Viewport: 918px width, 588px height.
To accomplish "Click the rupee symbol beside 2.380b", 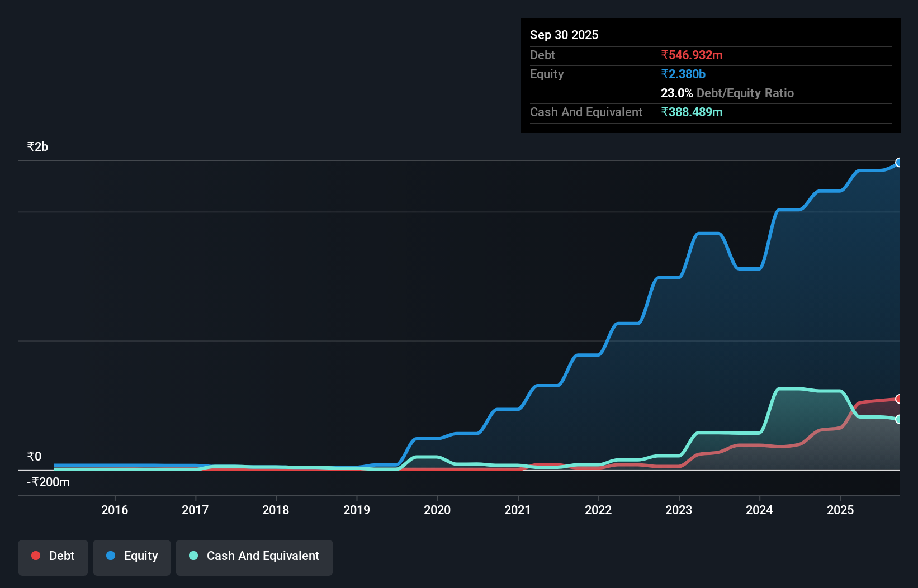I will pyautogui.click(x=664, y=74).
